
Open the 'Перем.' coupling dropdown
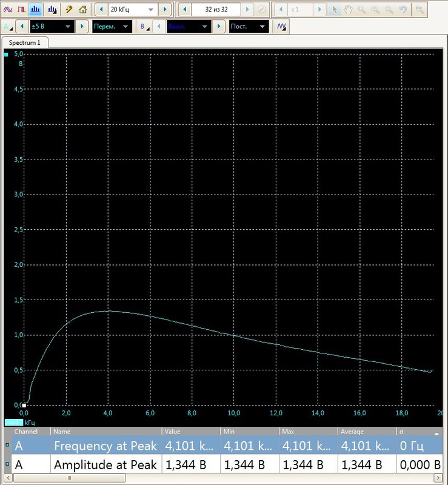coord(112,26)
